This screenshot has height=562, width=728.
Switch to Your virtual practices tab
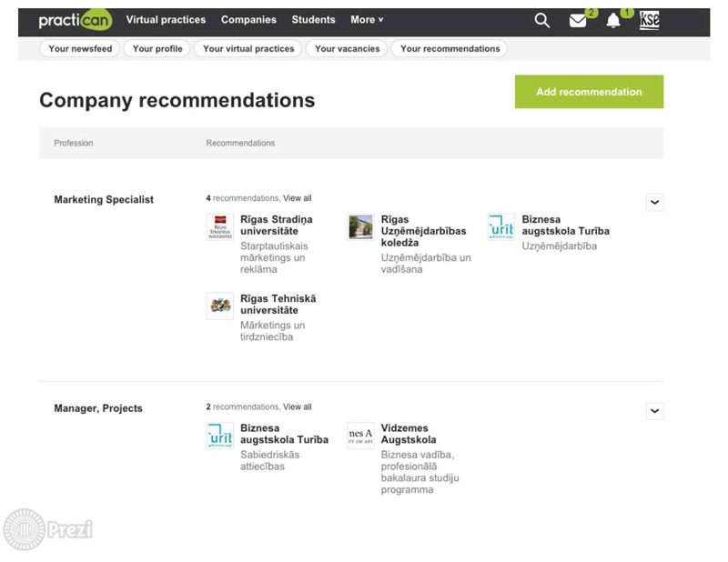(248, 49)
